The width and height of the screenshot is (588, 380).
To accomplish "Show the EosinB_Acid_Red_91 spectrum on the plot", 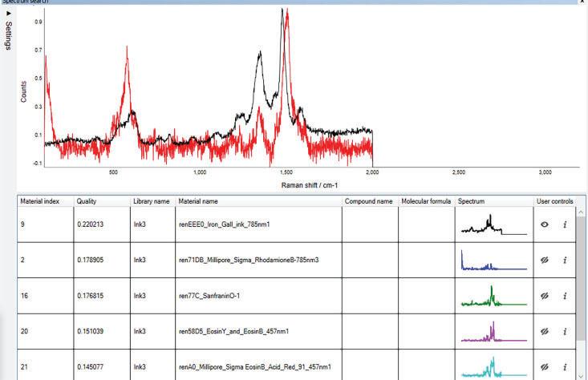I will tap(545, 367).
